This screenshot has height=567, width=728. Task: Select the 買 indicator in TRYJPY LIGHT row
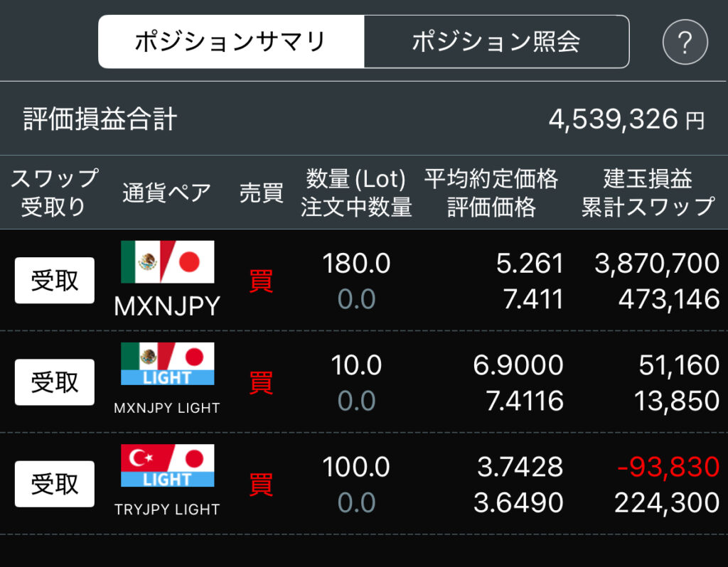click(x=261, y=485)
